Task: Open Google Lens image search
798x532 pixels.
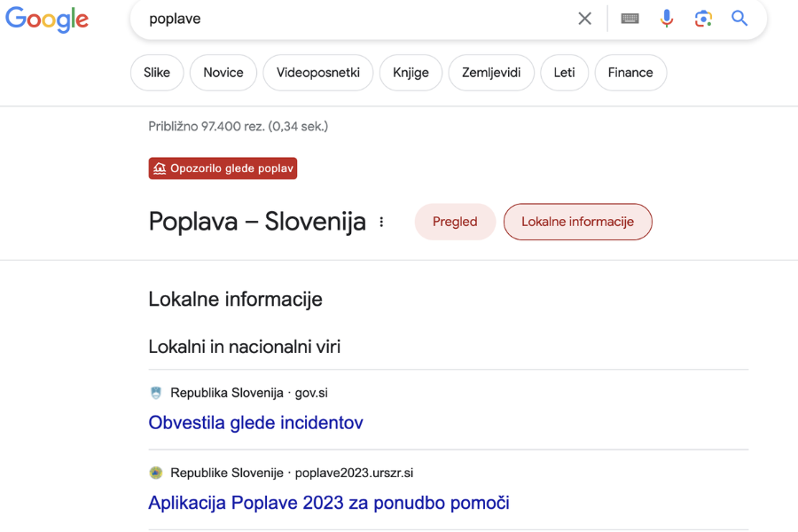Action: [703, 19]
